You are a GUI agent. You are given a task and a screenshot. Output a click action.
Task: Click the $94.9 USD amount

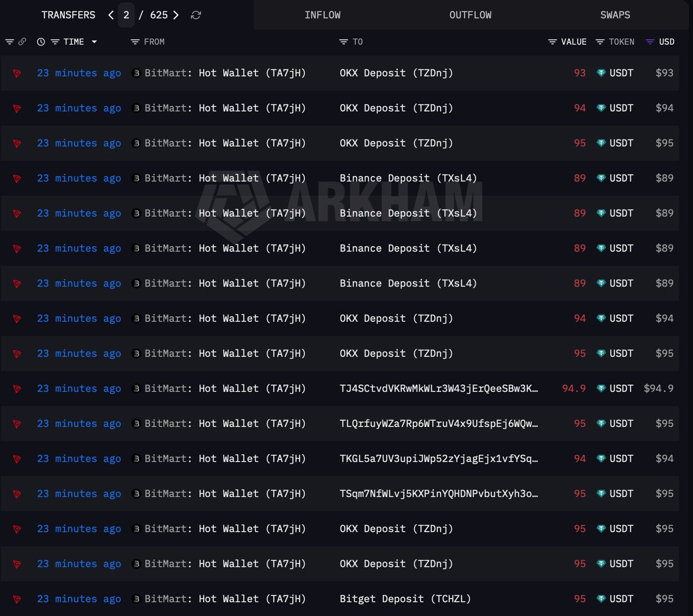coord(659,388)
